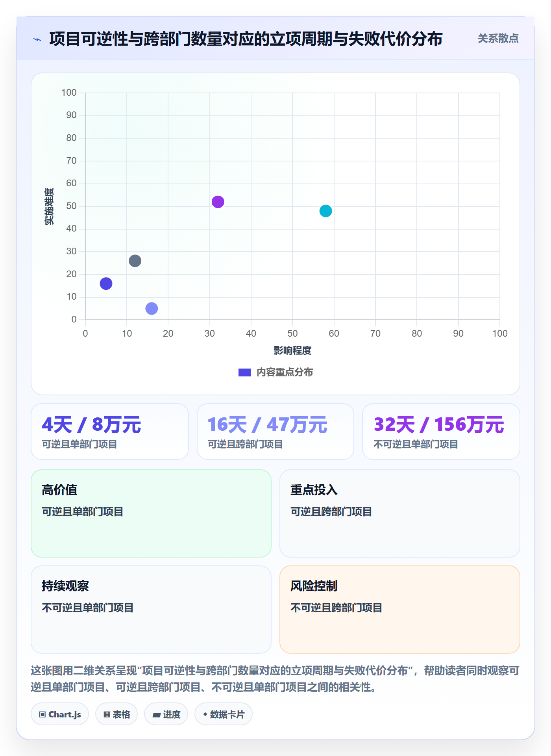
Task: Open the 32天 / 156万元 stat card
Action: point(441,432)
